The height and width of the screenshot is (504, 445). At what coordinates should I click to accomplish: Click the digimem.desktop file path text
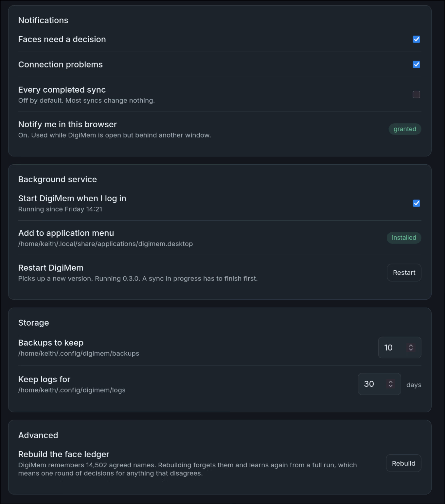tap(105, 244)
